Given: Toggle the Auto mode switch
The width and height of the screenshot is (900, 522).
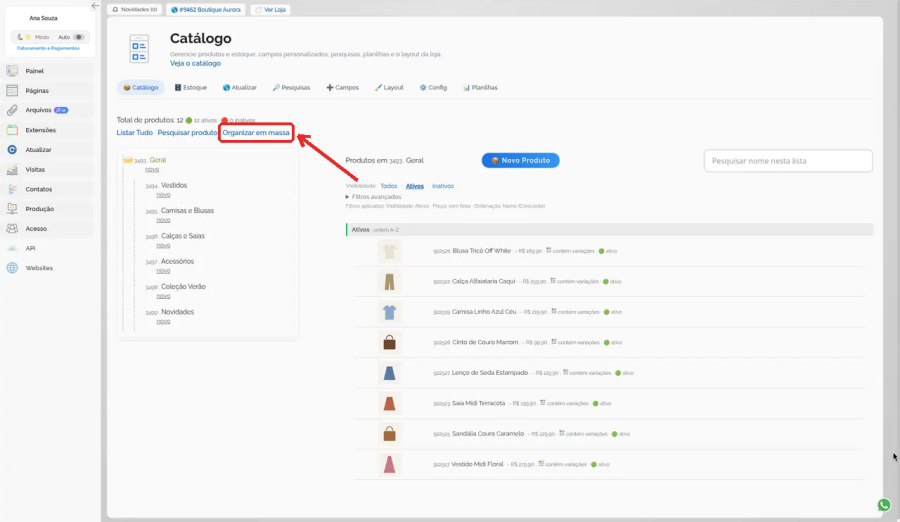Looking at the screenshot, I should coord(78,37).
